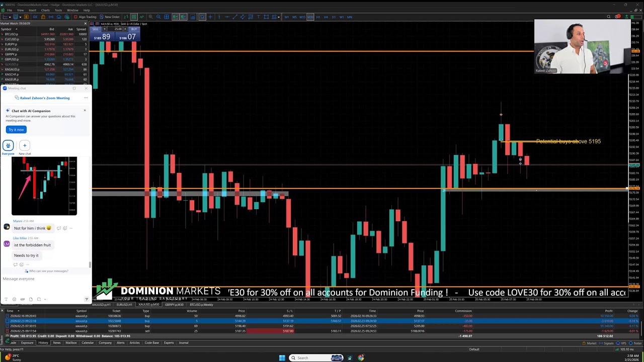Sort Market Watch by Symbol column
The image size is (644, 362).
pyautogui.click(x=6, y=29)
